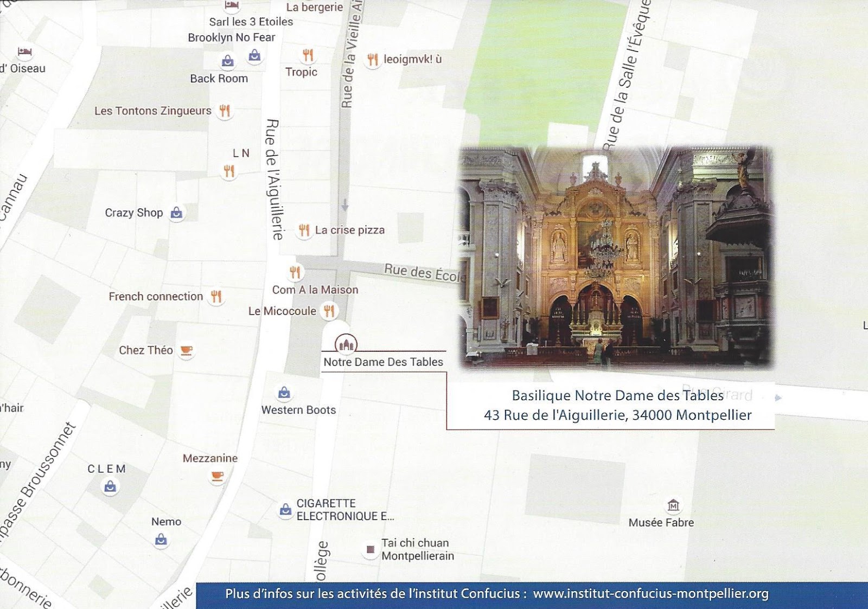Open the coffee cup icon beside Chez Théo
Image resolution: width=868 pixels, height=609 pixels.
click(186, 350)
